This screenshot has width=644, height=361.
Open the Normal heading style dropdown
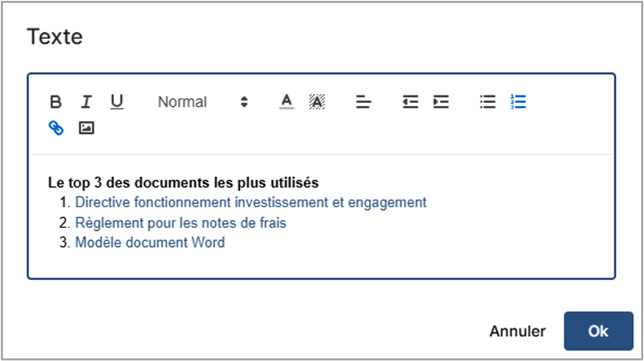click(202, 102)
